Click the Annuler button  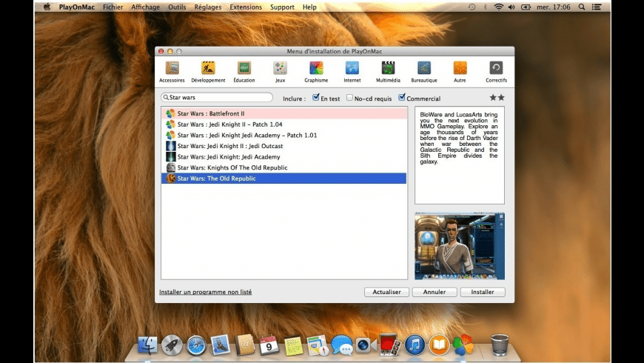pos(435,292)
